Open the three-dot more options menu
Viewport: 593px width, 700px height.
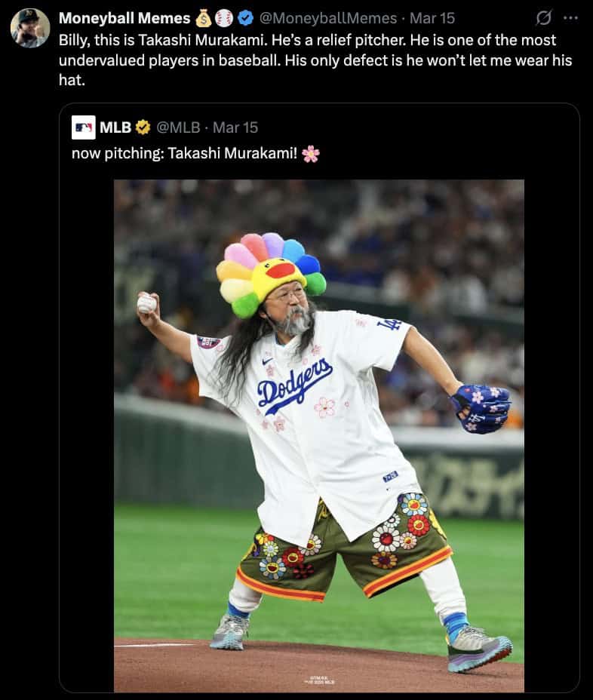pyautogui.click(x=570, y=18)
